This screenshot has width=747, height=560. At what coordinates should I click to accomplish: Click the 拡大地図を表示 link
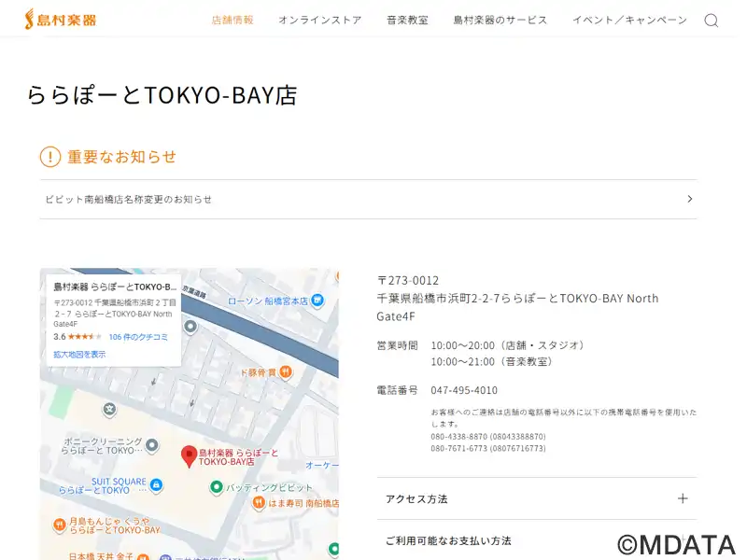79,355
